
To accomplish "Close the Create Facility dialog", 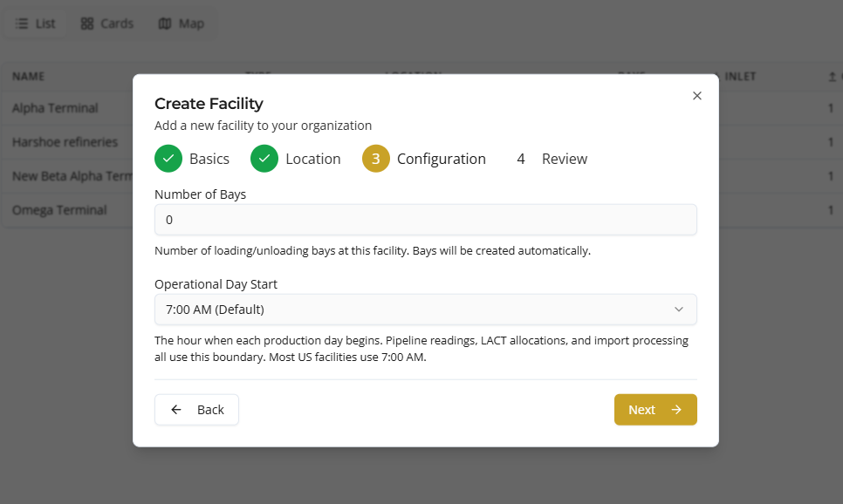I will [696, 96].
